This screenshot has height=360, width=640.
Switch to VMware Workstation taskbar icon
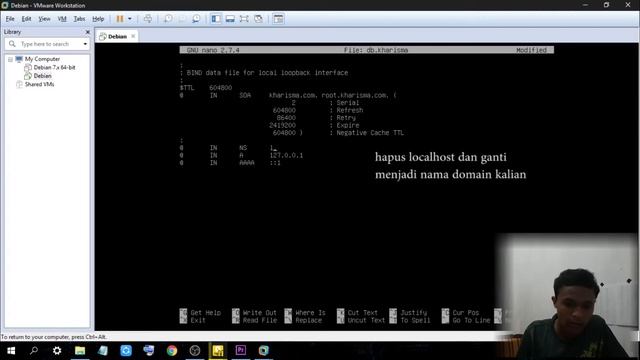264,351
